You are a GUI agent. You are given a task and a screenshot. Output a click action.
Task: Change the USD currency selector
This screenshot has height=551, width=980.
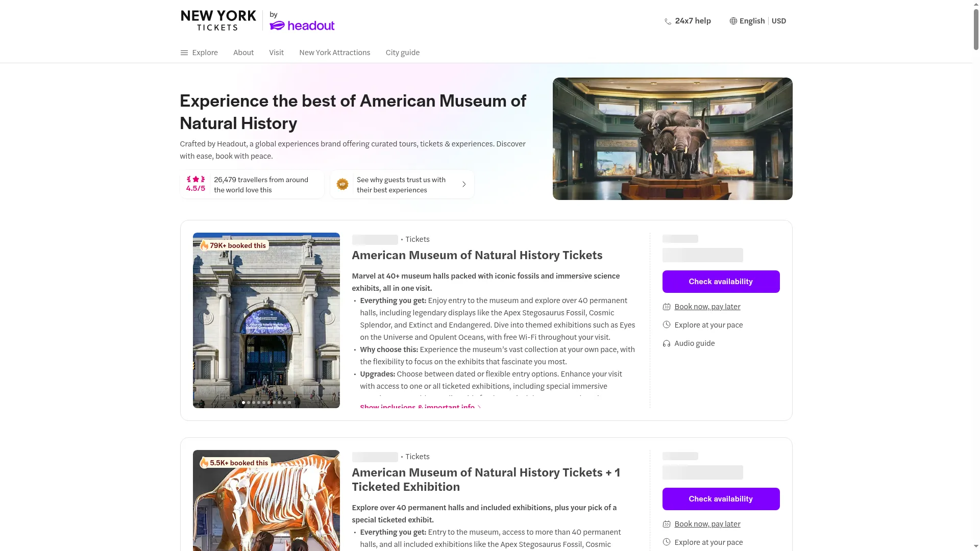pyautogui.click(x=779, y=21)
